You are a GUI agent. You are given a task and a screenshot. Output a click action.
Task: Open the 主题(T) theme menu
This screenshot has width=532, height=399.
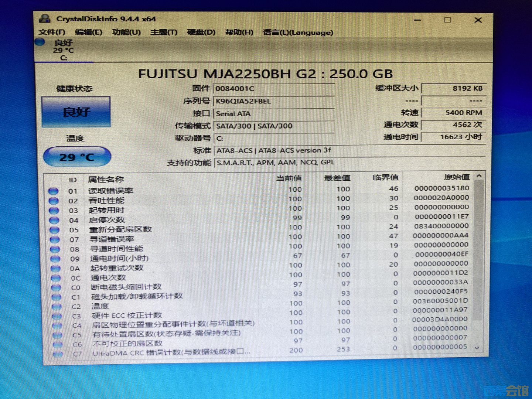coord(164,33)
